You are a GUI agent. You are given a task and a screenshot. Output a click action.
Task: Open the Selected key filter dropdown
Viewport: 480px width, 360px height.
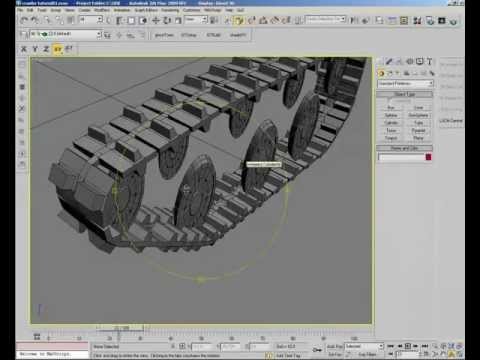[x=364, y=346]
